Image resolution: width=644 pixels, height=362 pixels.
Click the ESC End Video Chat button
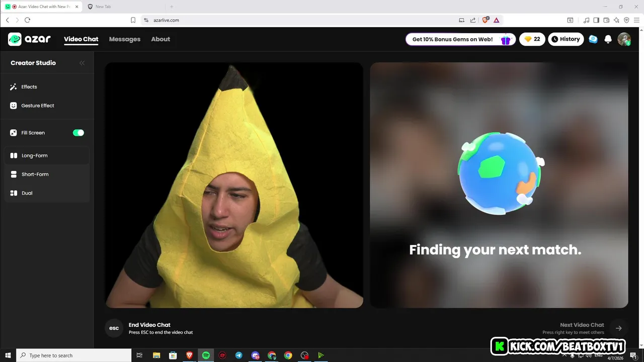pos(114,328)
